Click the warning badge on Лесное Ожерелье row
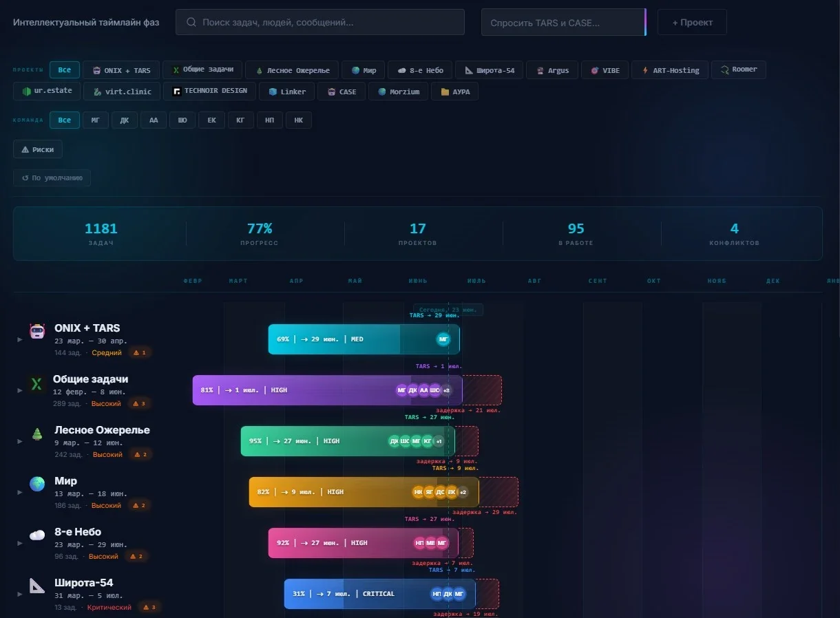 (140, 454)
